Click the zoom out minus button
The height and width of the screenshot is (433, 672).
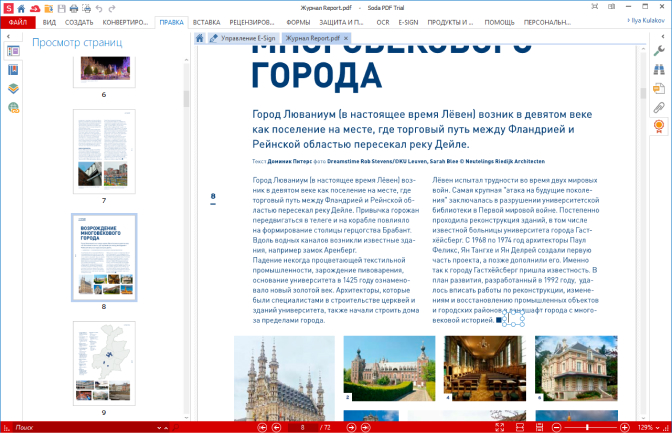[x=556, y=427]
